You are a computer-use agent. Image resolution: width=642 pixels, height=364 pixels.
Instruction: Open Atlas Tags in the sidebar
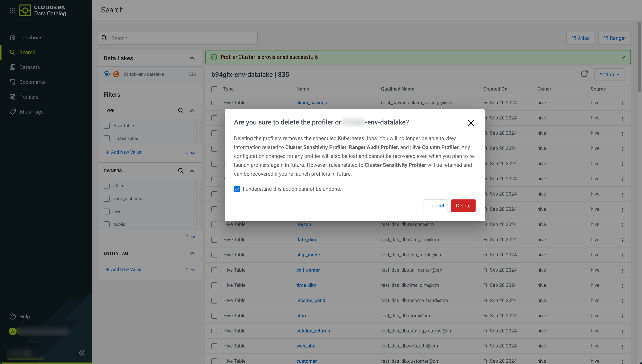pyautogui.click(x=31, y=112)
